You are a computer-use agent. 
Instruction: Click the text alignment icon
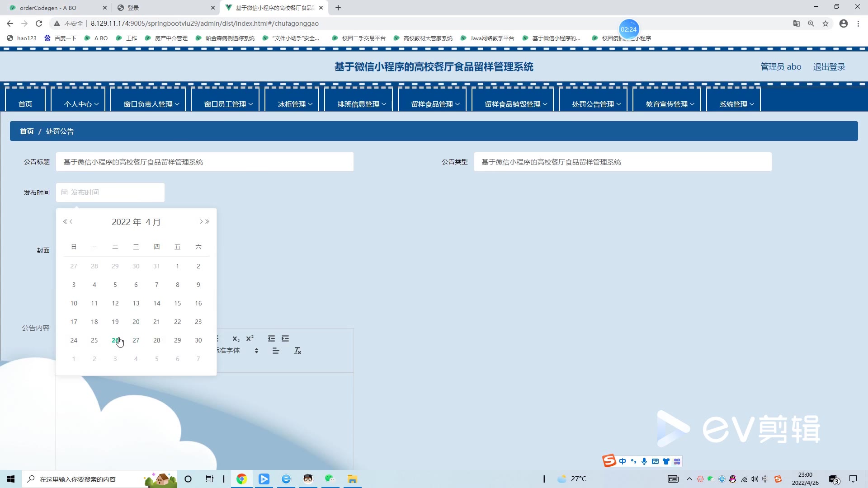click(276, 351)
